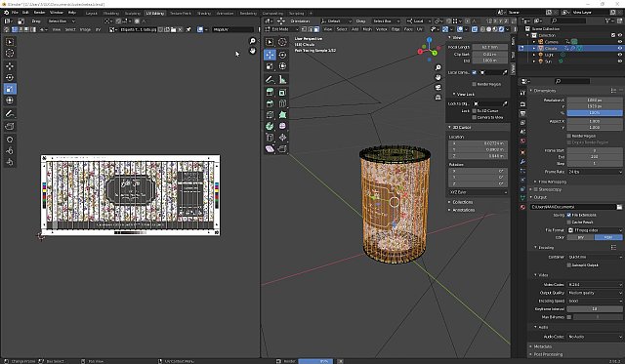Screen dimensions: 625x364
Task: Activate the UV editor Scale tool
Action: pyautogui.click(x=10, y=89)
